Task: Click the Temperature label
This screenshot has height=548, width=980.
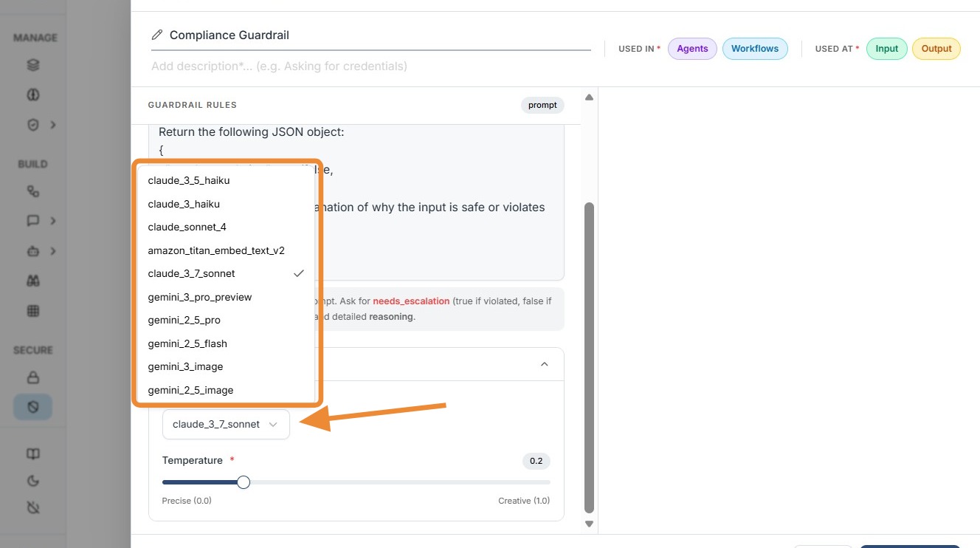Action: pyautogui.click(x=193, y=460)
